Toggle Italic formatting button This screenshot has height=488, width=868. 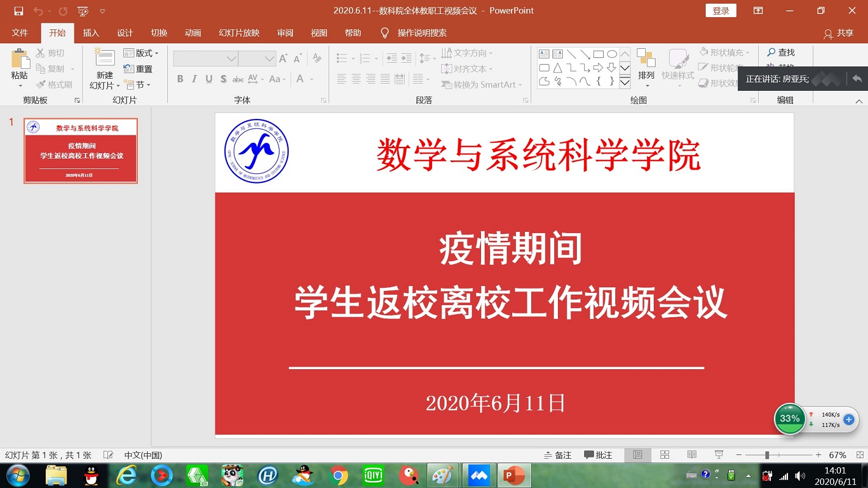click(x=194, y=79)
